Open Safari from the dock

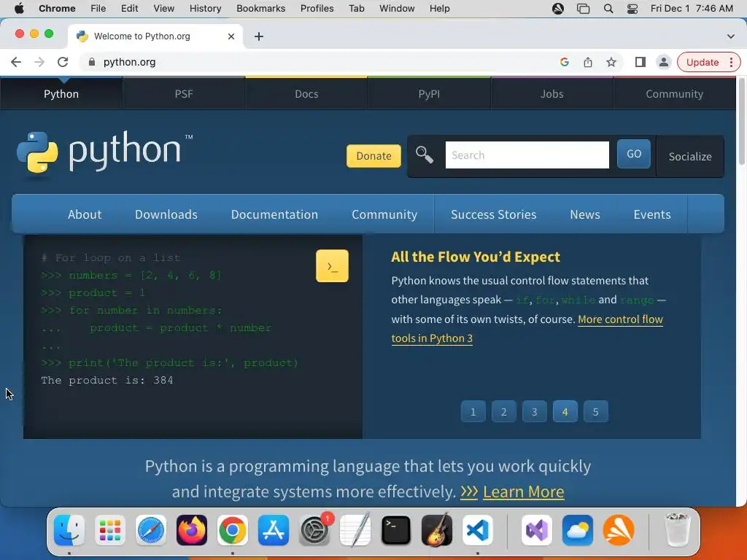(151, 530)
